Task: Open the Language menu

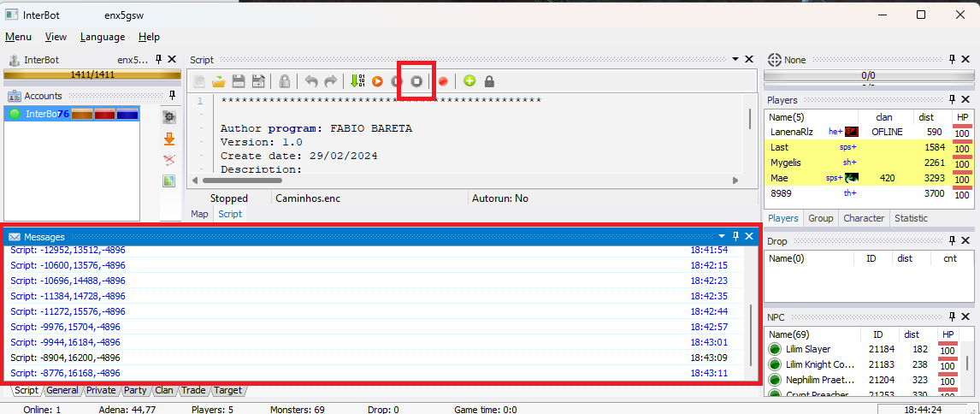Action: 103,37
